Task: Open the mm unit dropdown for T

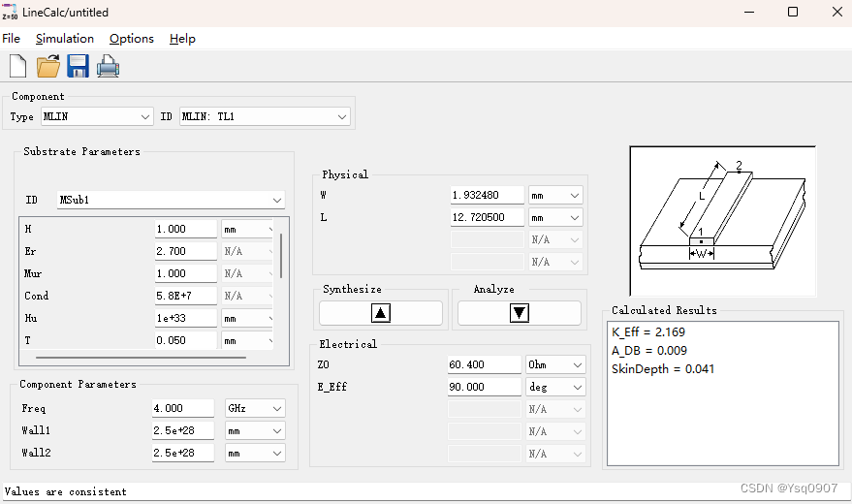Action: tap(247, 340)
